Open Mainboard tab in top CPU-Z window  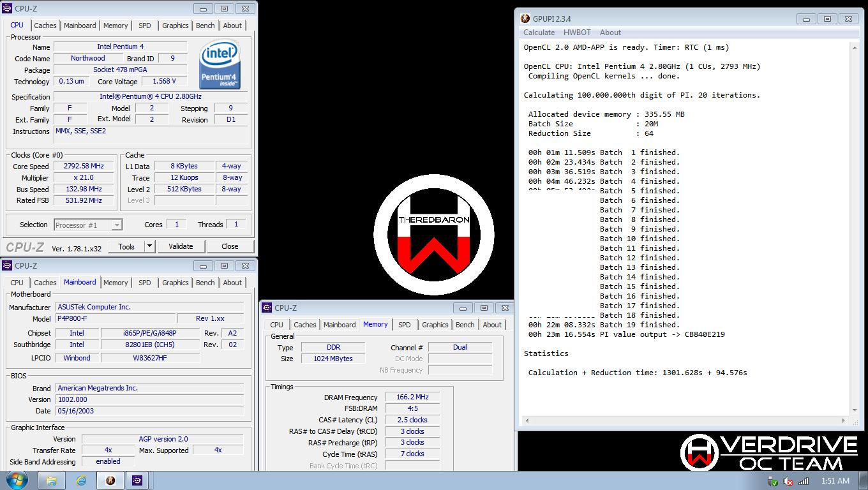80,26
